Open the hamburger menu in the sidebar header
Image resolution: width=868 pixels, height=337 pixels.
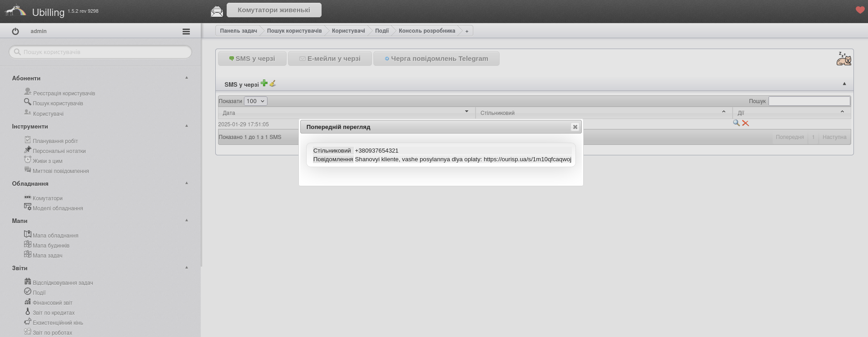186,31
